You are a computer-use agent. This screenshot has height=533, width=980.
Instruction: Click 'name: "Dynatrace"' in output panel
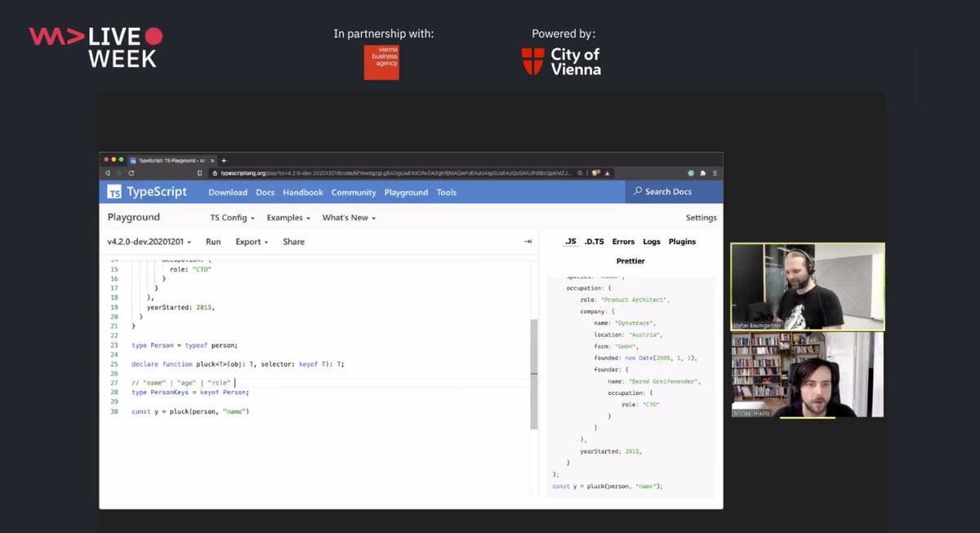point(625,323)
